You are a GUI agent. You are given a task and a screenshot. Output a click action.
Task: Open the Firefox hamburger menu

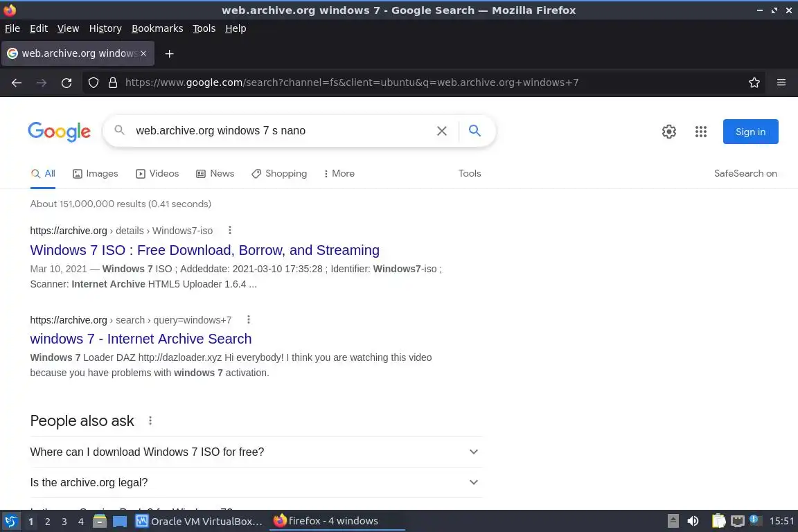coord(781,82)
